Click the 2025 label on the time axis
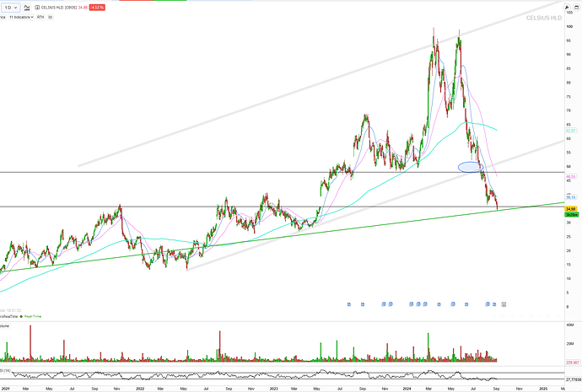Image resolution: width=582 pixels, height=392 pixels. click(x=543, y=389)
